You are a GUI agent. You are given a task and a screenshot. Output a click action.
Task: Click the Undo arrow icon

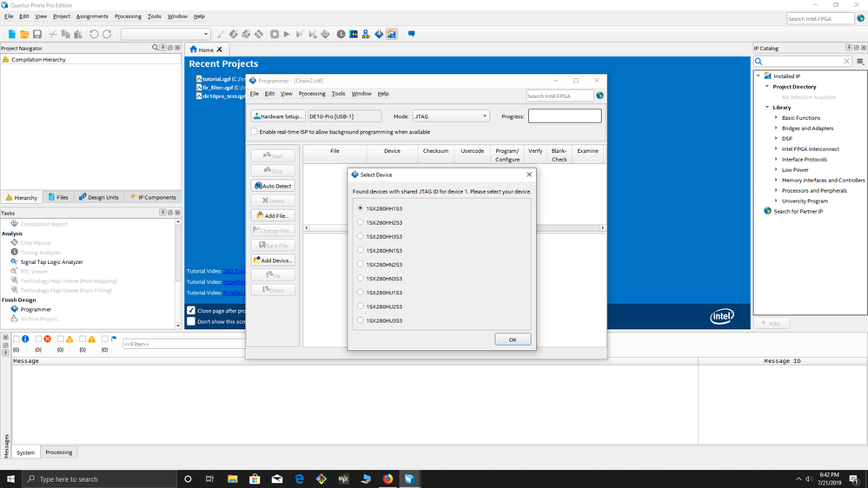(x=94, y=34)
